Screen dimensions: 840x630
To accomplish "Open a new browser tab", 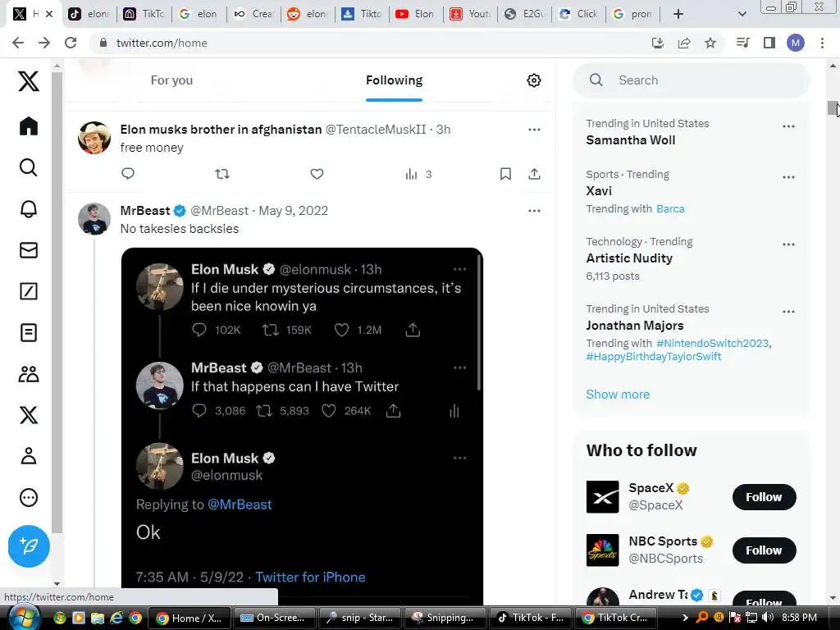I will pyautogui.click(x=678, y=14).
